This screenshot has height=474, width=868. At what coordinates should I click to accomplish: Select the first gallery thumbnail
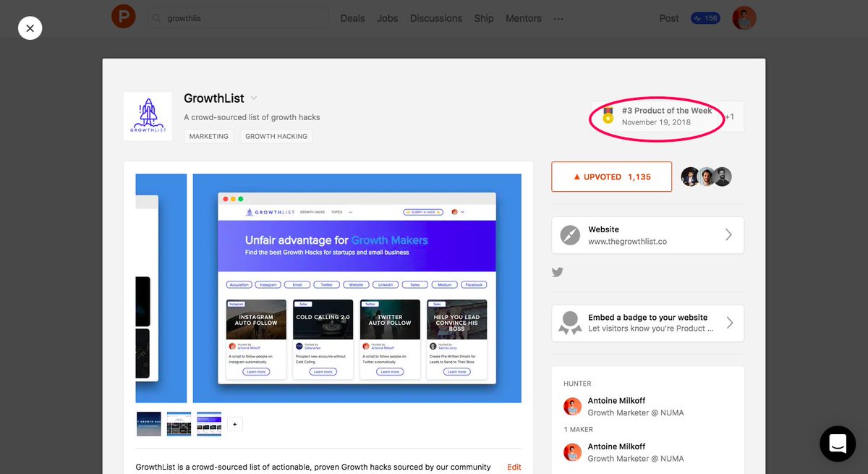(148, 423)
